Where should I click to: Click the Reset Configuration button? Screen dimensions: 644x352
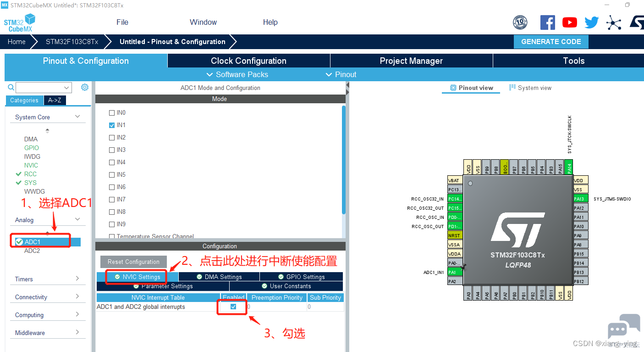[133, 262]
